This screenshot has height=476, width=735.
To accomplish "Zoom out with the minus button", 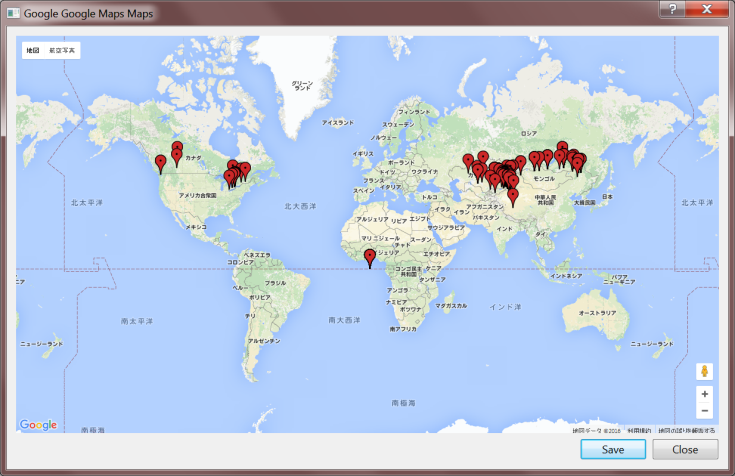I will tap(705, 410).
